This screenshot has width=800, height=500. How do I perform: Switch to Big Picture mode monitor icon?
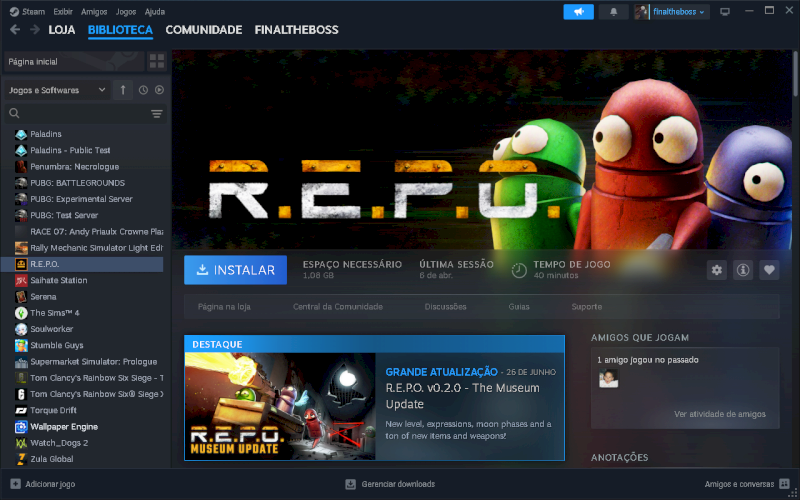(x=724, y=12)
